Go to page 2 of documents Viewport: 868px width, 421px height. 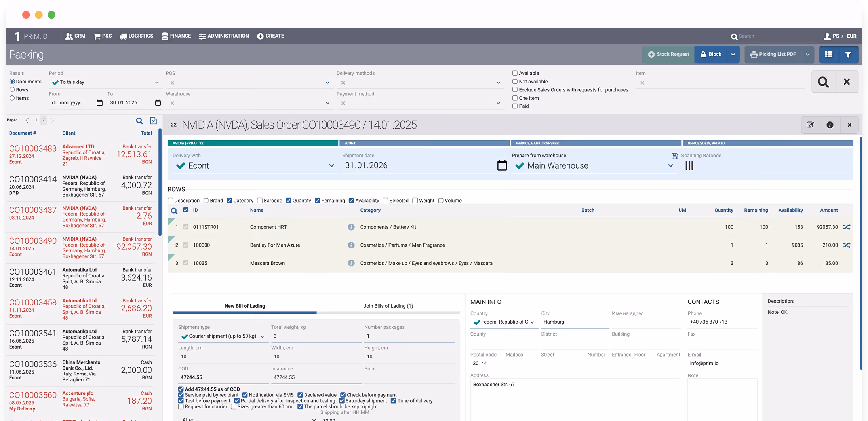click(x=44, y=120)
